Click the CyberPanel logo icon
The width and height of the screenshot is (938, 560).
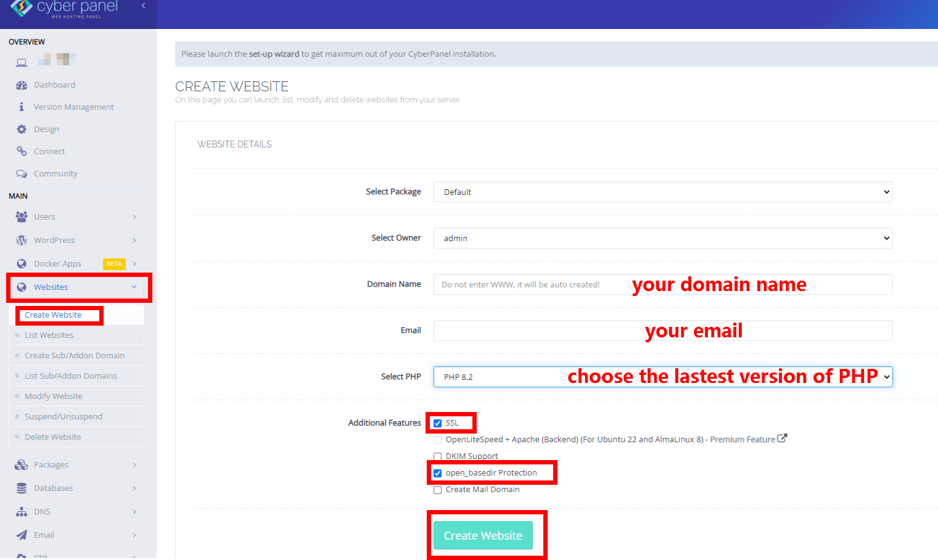point(21,7)
